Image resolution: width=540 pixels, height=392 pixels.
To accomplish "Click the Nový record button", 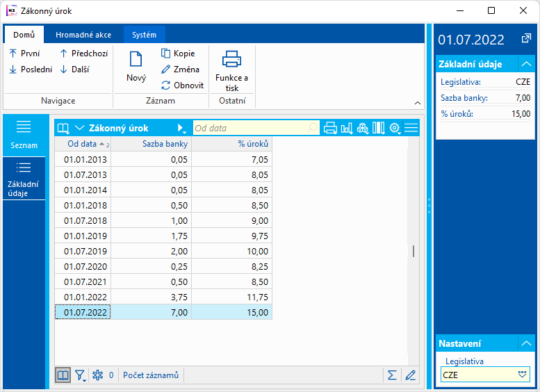I will (x=136, y=66).
